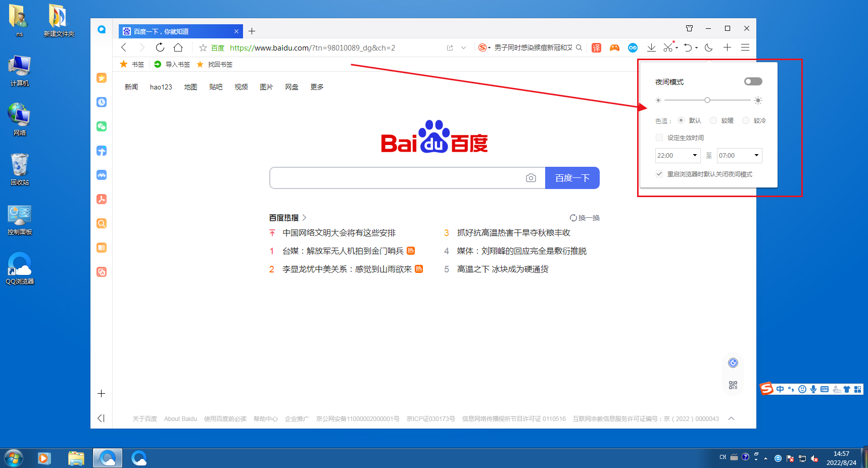Screen dimensions: 868x468
Task: Click the QR code icon on the page
Action: point(733,385)
